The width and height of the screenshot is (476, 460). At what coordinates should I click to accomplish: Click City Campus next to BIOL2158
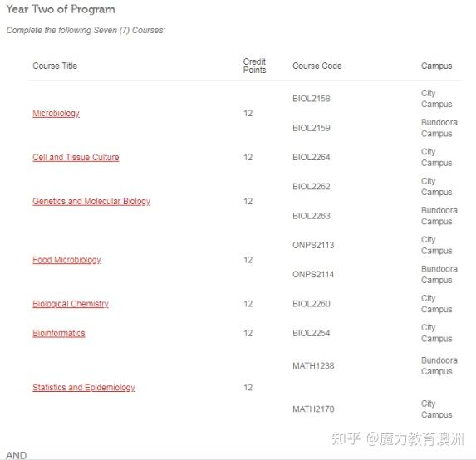(x=436, y=99)
